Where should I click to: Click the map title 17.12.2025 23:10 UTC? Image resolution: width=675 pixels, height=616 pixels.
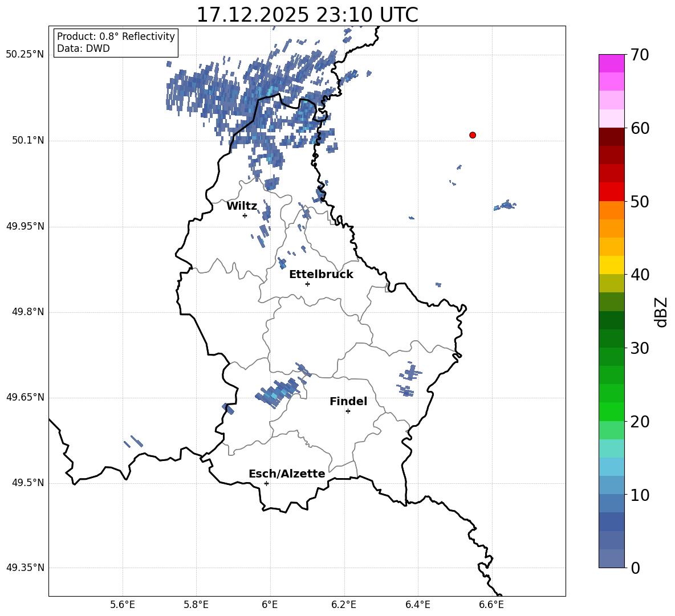[307, 15]
